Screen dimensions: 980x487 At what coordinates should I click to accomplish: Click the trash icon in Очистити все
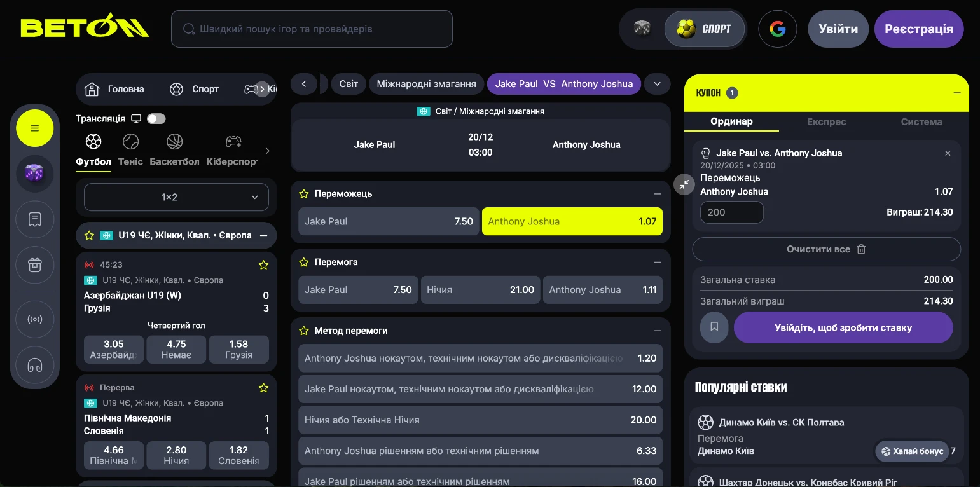pos(861,249)
